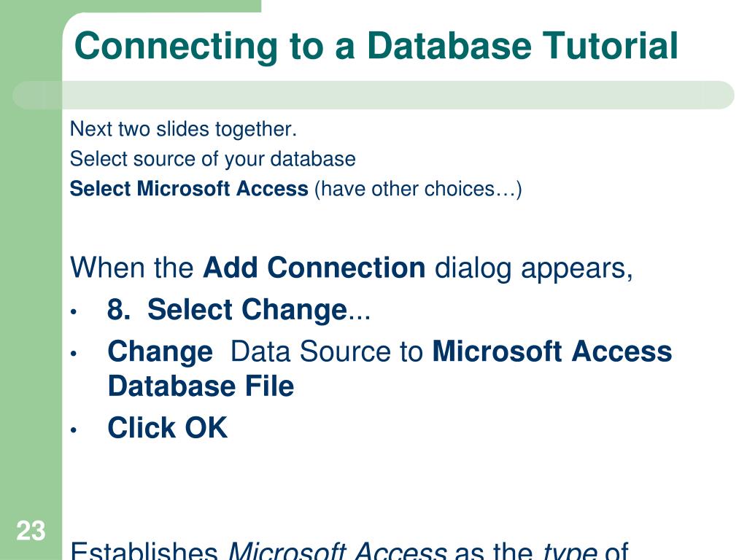The width and height of the screenshot is (747, 560).
Task: Click the slide number 23
Action: [x=31, y=531]
